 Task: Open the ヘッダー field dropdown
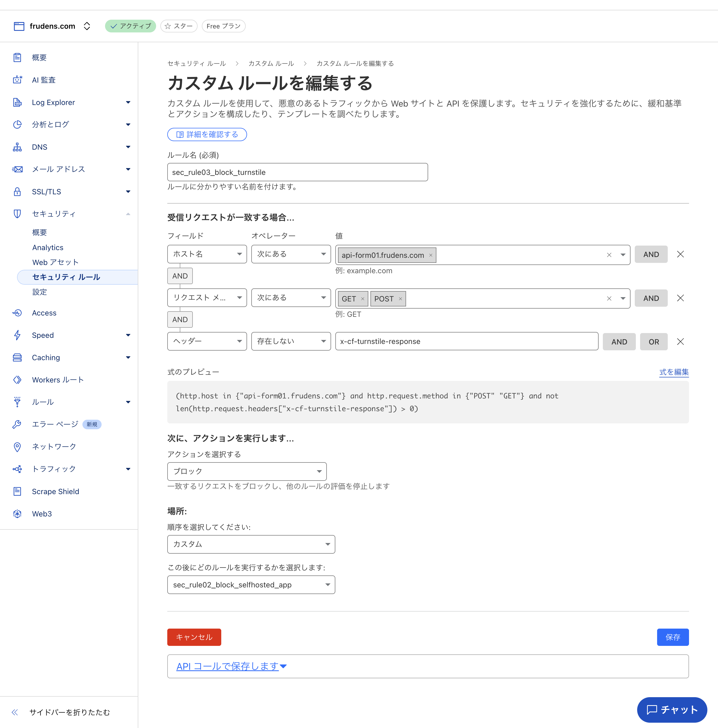tap(207, 341)
